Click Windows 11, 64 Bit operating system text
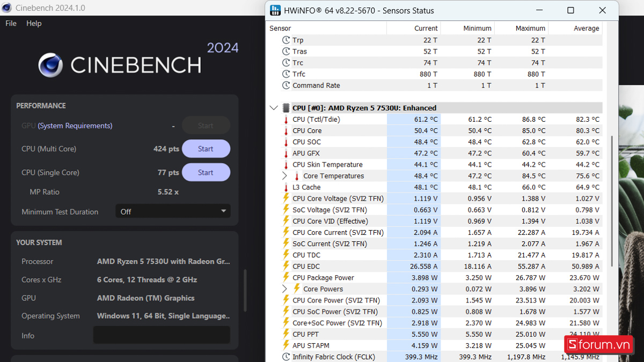Screen dimensions: 644x362 point(164,316)
